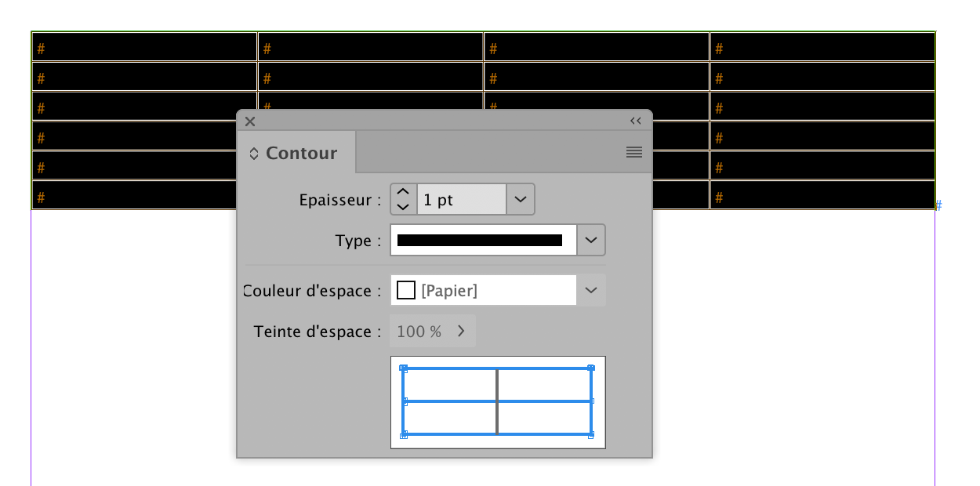
Task: Expand Teinte d'espace with its right chevron
Action: click(x=461, y=331)
